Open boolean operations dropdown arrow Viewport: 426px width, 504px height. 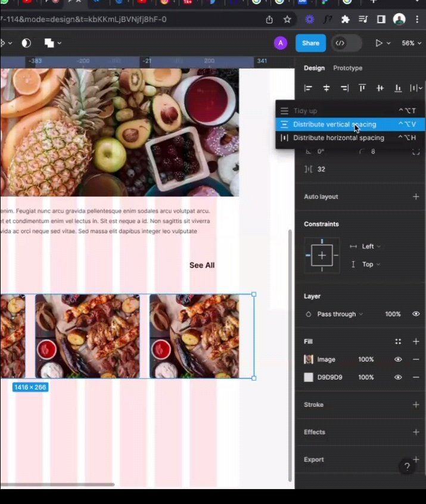(60, 43)
